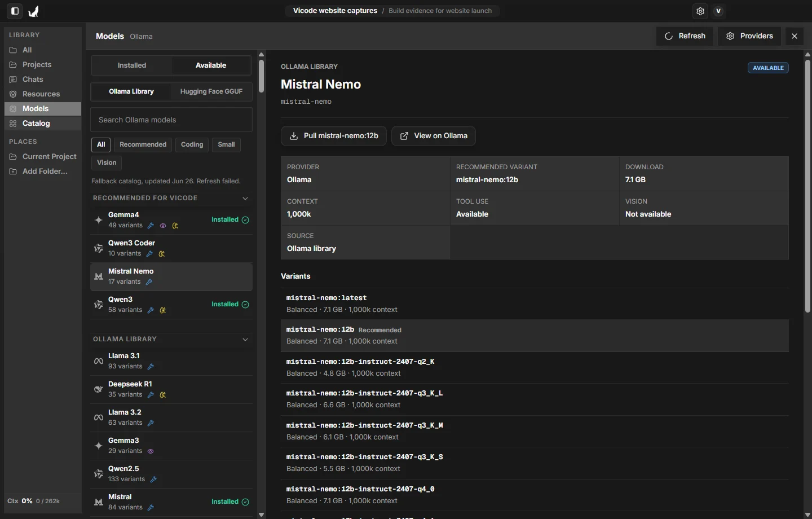Select the 12b-instruct-2407-q4_0 variant
This screenshot has width=812, height=519.
coord(535,495)
